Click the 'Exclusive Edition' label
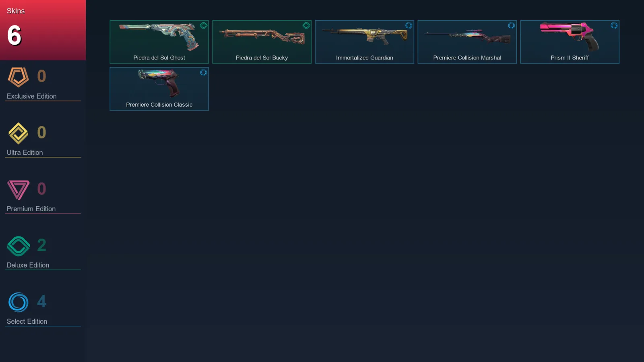644x362 pixels. click(x=32, y=96)
